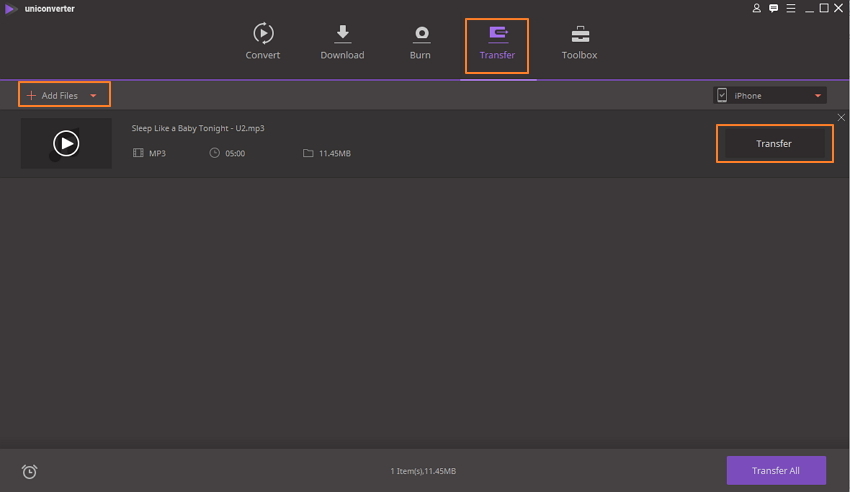Open the feedback chat icon
850x492 pixels.
tap(773, 8)
